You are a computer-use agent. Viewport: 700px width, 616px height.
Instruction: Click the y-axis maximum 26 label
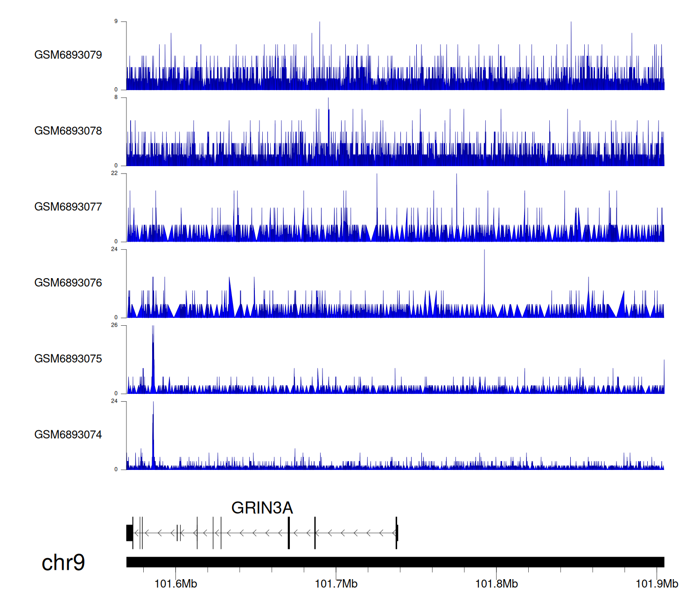pos(114,325)
